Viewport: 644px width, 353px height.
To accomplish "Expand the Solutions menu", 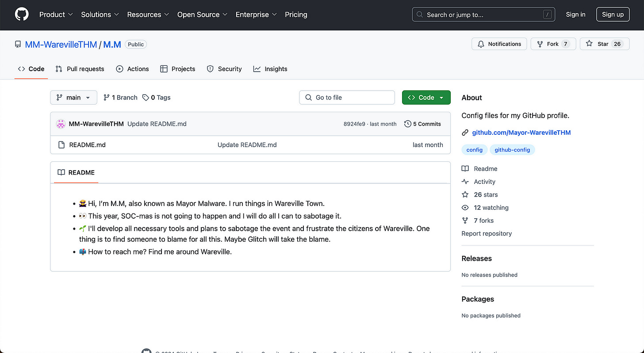I will [100, 15].
